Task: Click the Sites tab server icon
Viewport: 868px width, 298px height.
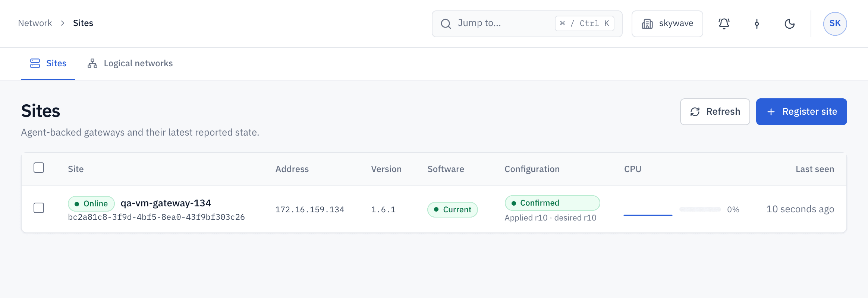Action: pyautogui.click(x=35, y=63)
